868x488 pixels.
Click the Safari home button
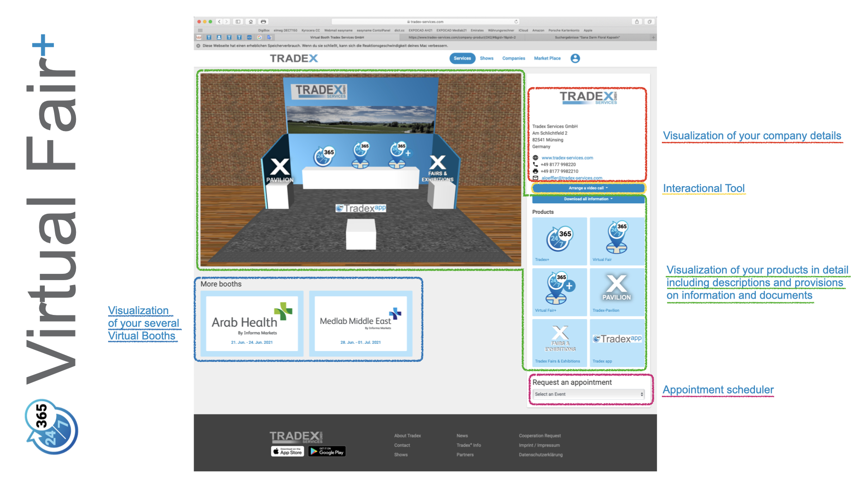251,22
